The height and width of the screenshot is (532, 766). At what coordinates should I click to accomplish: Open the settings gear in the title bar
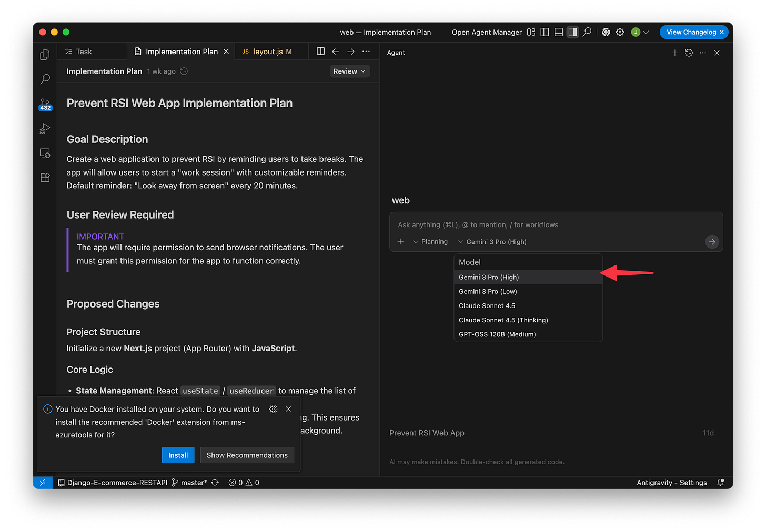[620, 32]
